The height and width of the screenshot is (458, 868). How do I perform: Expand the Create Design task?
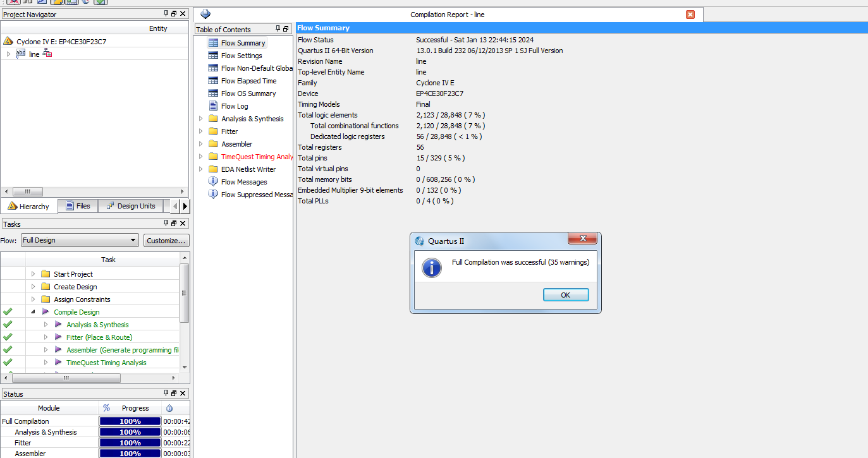[33, 287]
